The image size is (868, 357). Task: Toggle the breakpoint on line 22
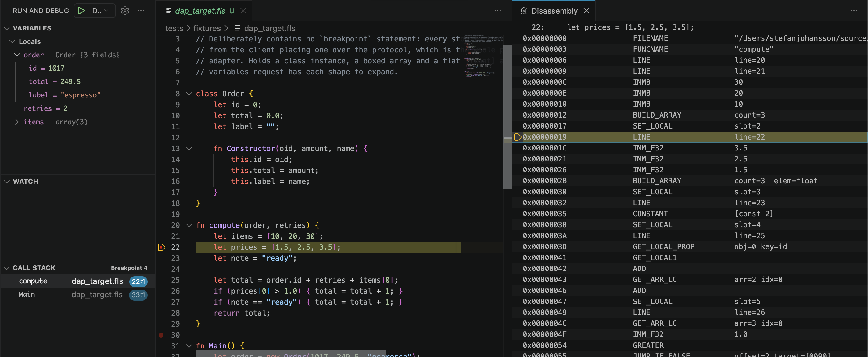(x=161, y=247)
